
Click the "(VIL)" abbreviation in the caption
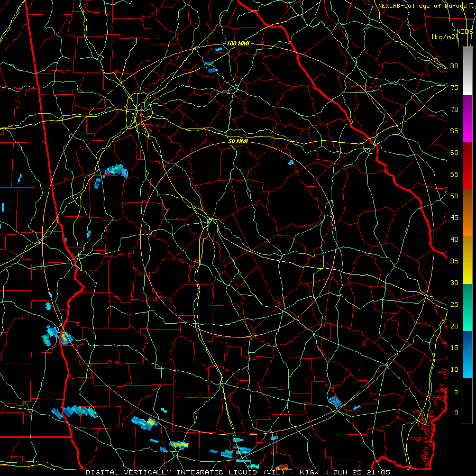274,472
